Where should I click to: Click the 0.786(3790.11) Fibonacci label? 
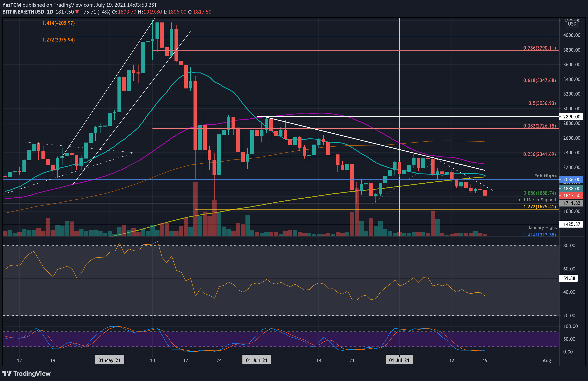tap(540, 48)
